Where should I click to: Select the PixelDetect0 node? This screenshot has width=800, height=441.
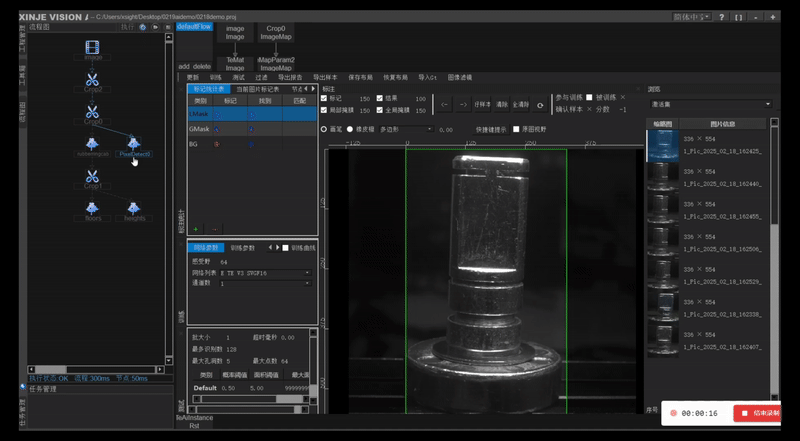[134, 144]
